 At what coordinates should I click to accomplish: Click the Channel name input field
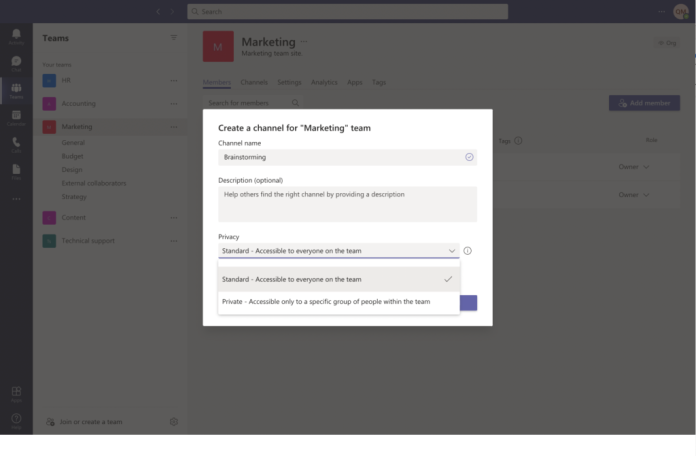coord(348,157)
